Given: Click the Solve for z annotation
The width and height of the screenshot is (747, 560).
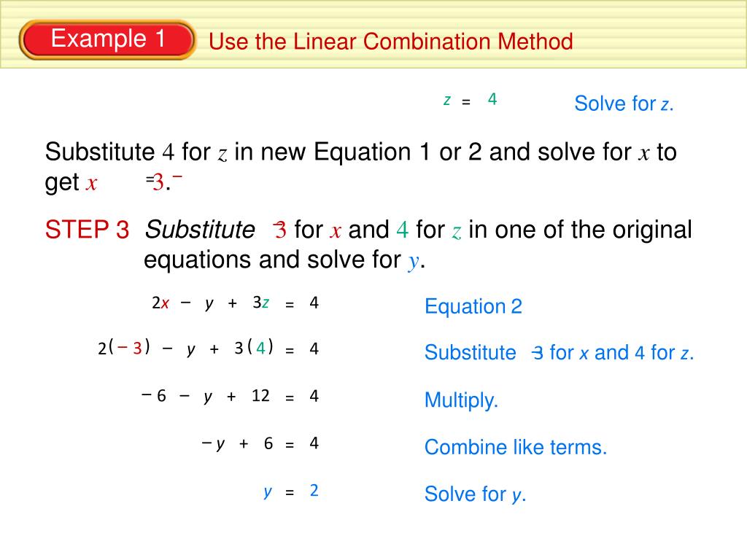Looking at the screenshot, I should click(624, 104).
